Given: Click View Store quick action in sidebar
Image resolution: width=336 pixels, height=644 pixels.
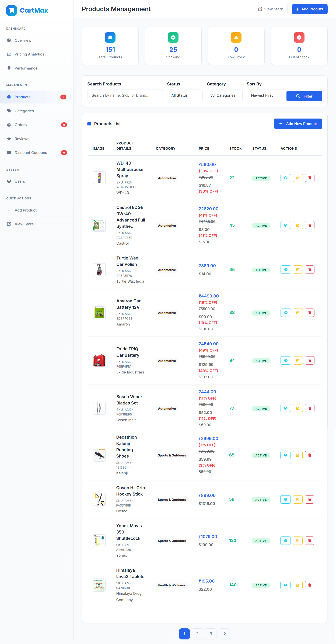Looking at the screenshot, I should pos(36,224).
